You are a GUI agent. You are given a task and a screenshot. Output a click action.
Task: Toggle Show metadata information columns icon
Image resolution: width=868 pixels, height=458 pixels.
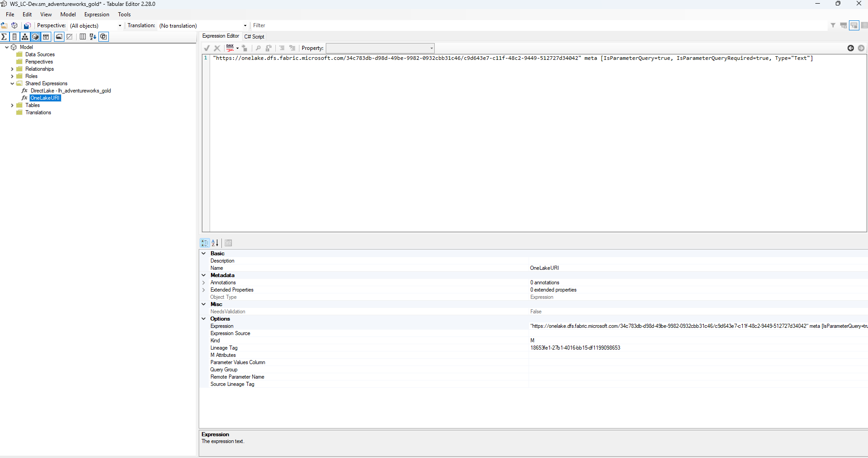pos(83,37)
